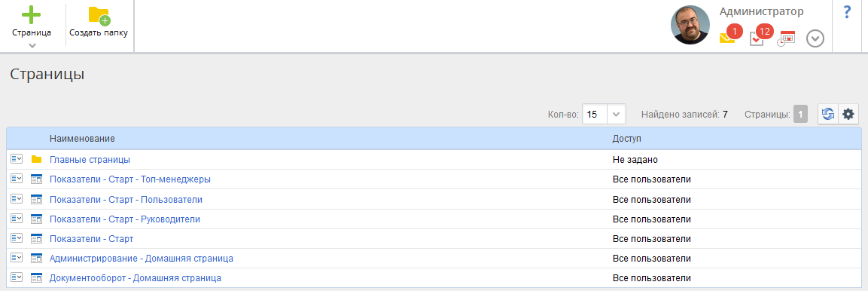The image size is (868, 291).
Task: Click the Создать папку folder icon
Action: click(x=99, y=16)
